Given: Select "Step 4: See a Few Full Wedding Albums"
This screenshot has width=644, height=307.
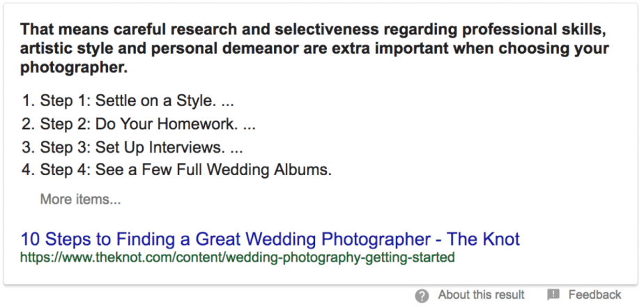Looking at the screenshot, I should coord(185,170).
